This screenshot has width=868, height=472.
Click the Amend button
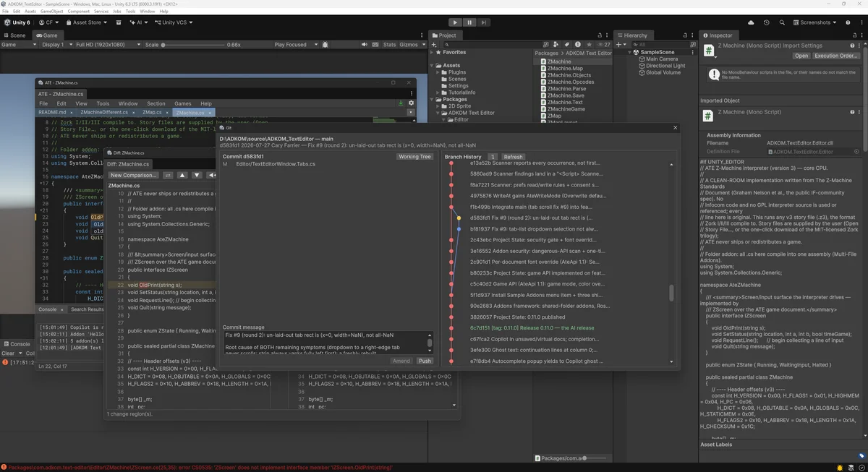(x=401, y=361)
